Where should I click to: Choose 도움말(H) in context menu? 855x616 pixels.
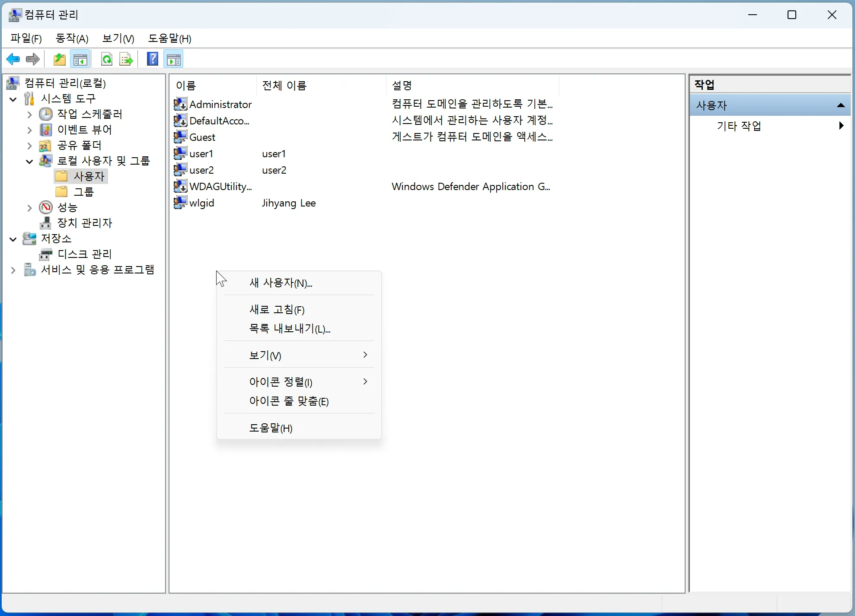coord(299,428)
